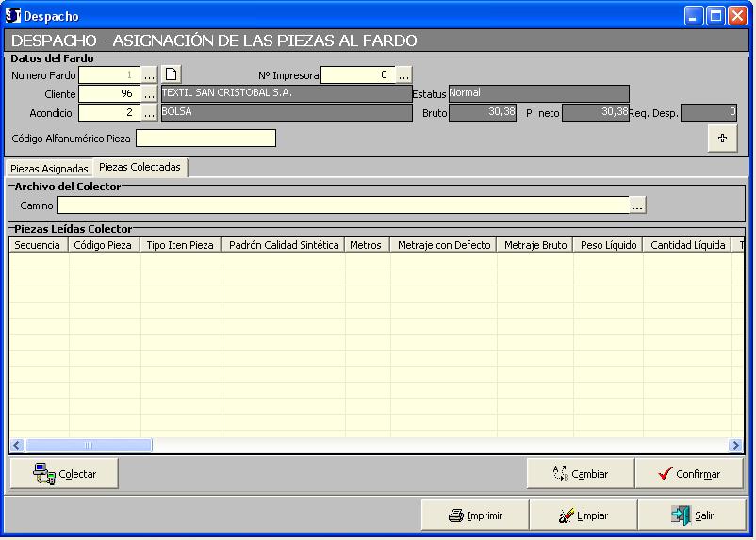756x540 pixels.
Task: Click the Colectar button
Action: (x=65, y=474)
